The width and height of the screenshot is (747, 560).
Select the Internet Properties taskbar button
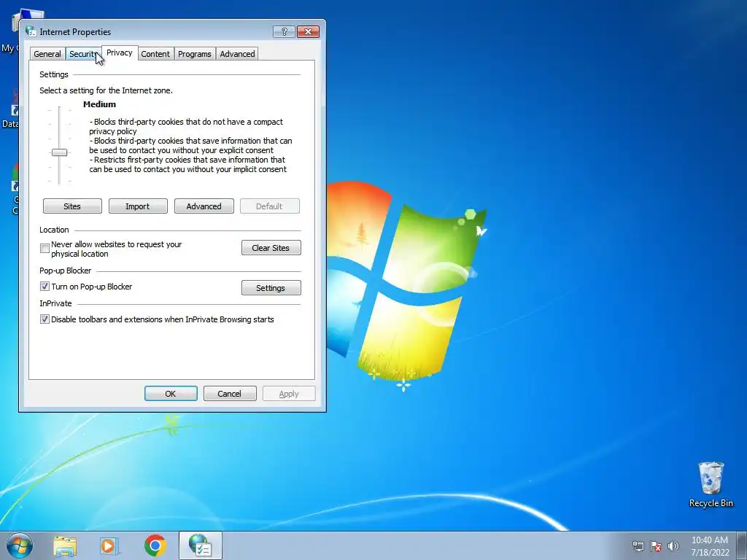tap(201, 545)
